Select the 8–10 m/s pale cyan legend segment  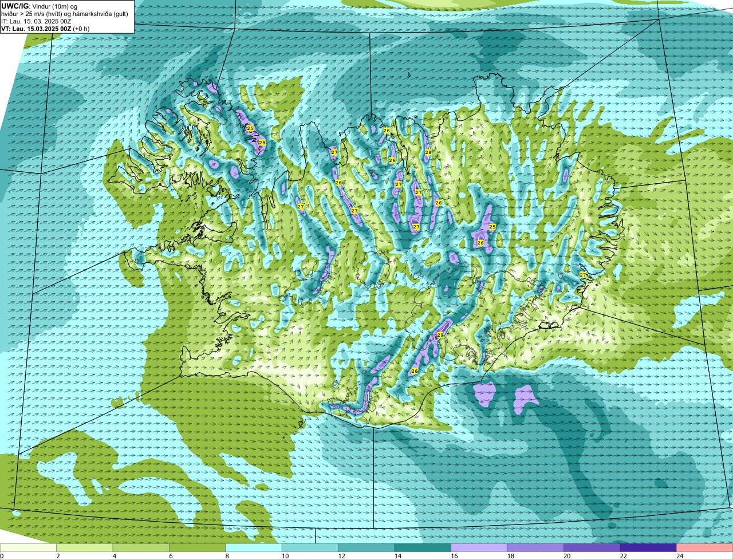click(254, 548)
